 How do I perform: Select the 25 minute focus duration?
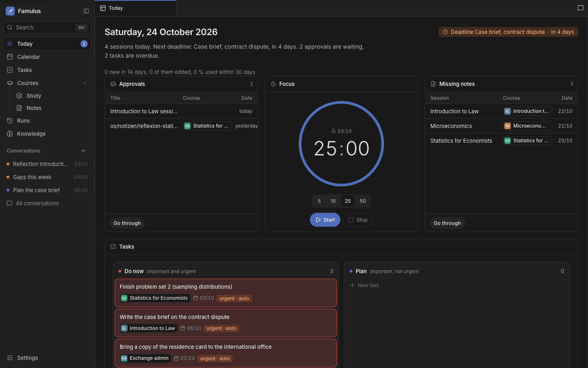pyautogui.click(x=348, y=201)
